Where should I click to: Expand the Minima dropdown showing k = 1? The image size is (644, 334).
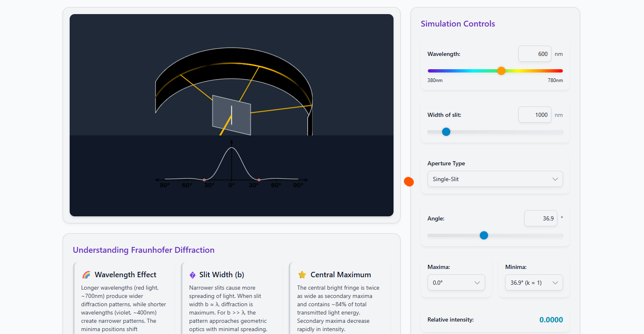point(534,283)
